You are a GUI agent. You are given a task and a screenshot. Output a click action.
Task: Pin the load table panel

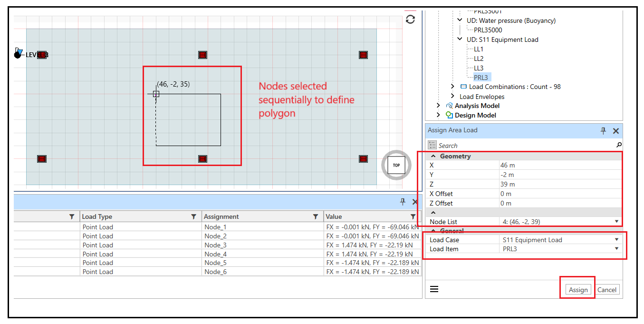(x=403, y=202)
